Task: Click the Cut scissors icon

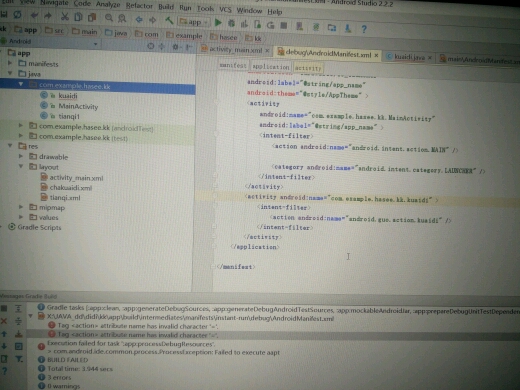Action: [x=64, y=16]
